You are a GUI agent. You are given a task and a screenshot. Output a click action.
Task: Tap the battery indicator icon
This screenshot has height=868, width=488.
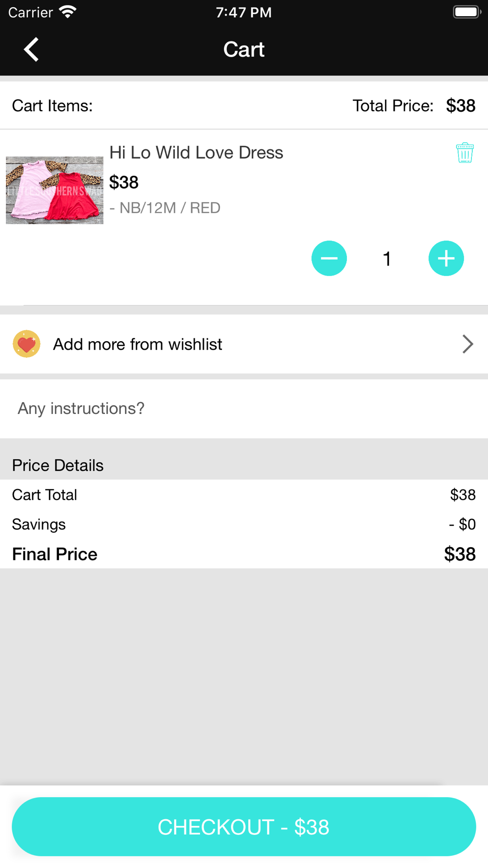[467, 12]
